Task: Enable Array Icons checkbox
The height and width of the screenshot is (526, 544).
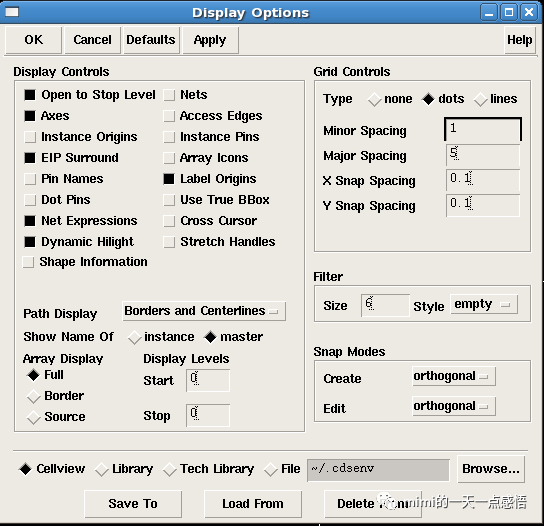Action: pos(169,158)
